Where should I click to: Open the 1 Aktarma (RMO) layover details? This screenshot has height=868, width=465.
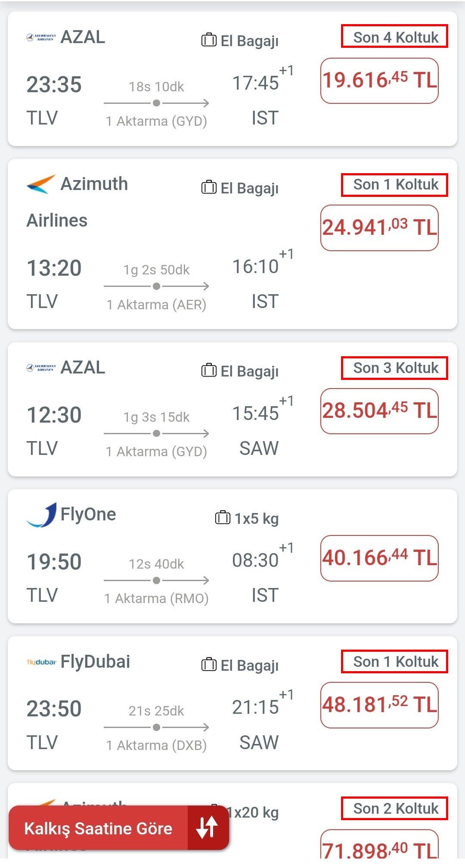pos(156,598)
